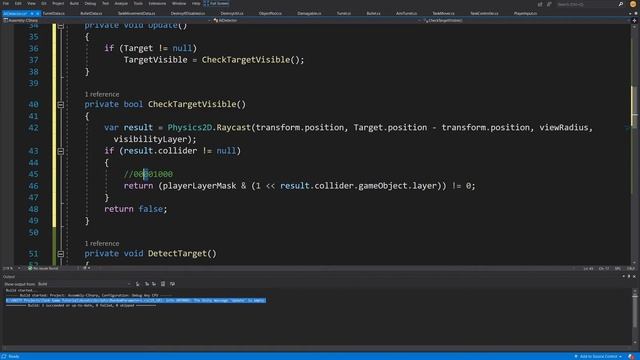640x360 pixels.
Task: Click the search magnifier icon
Action: tap(621, 4)
